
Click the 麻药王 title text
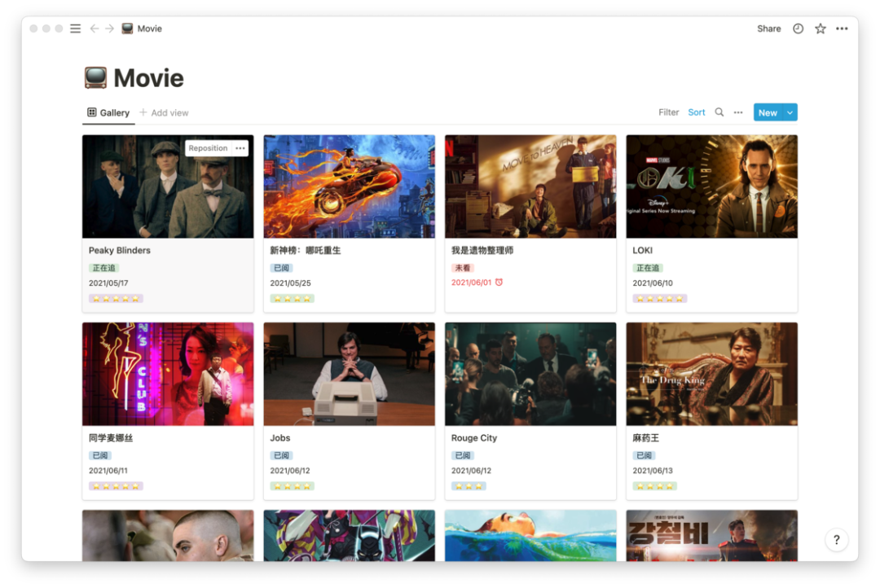(x=645, y=437)
